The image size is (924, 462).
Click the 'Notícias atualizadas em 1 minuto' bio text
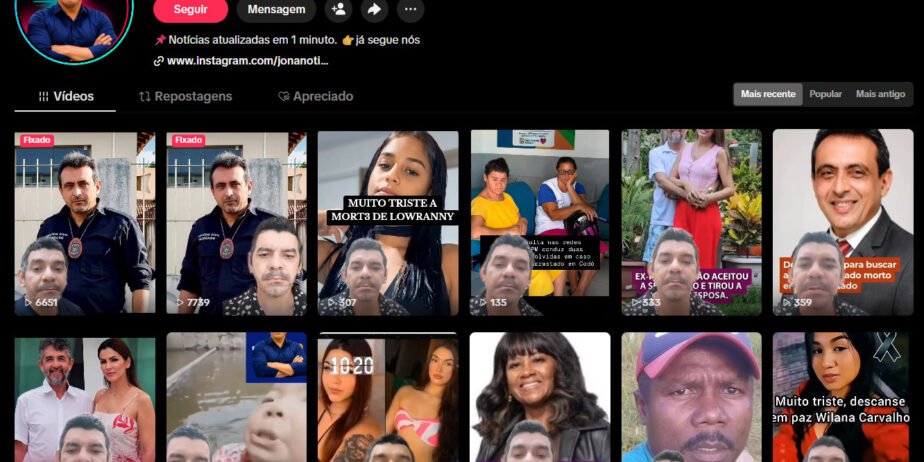(x=252, y=40)
